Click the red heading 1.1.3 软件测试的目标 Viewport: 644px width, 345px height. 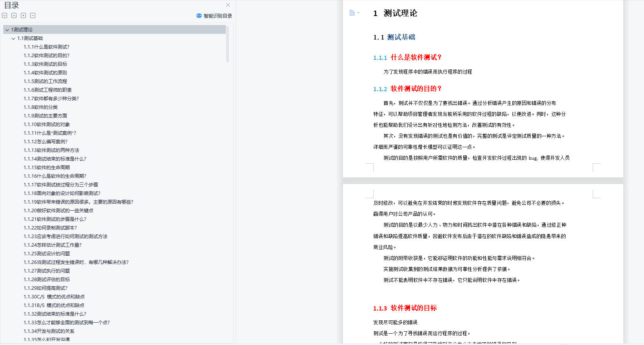point(405,308)
